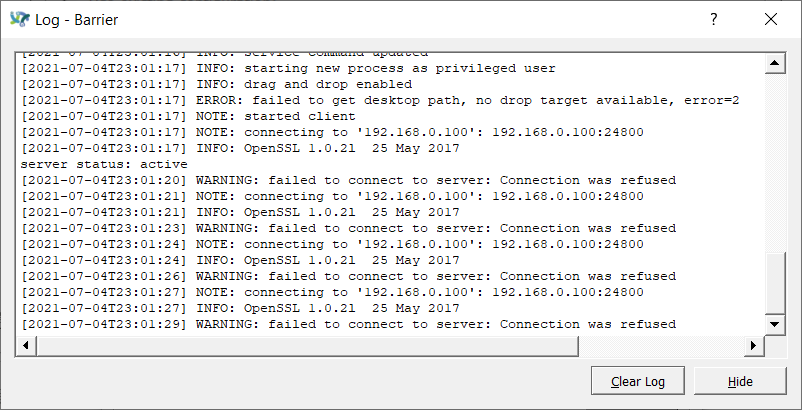This screenshot has width=802, height=410.
Task: Close the Log window
Action: pyautogui.click(x=770, y=20)
